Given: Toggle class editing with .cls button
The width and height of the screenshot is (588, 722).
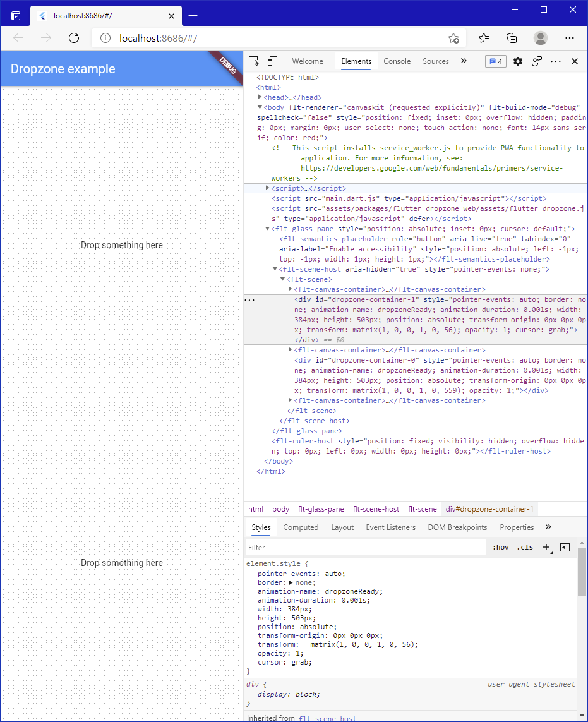Looking at the screenshot, I should [x=525, y=547].
